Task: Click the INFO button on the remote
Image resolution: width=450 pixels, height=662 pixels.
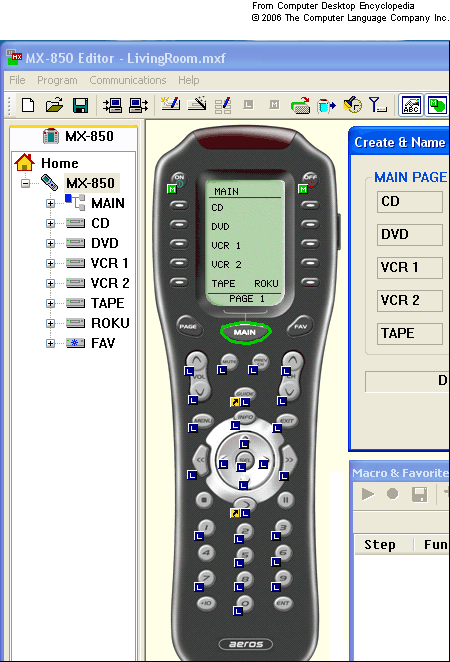Action: click(245, 417)
